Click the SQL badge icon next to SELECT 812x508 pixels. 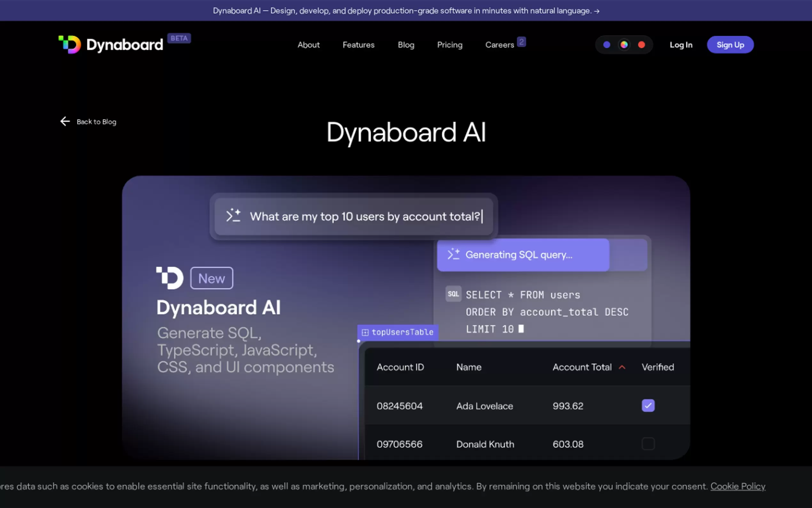(x=453, y=294)
